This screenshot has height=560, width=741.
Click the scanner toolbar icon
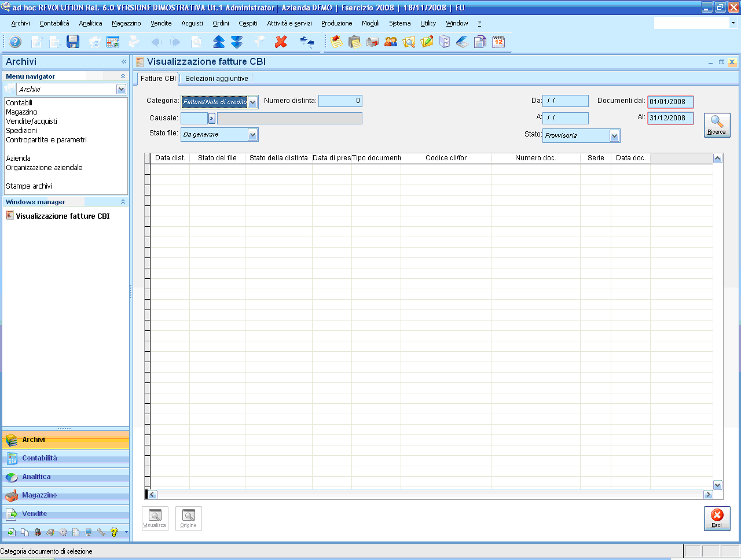pos(462,42)
